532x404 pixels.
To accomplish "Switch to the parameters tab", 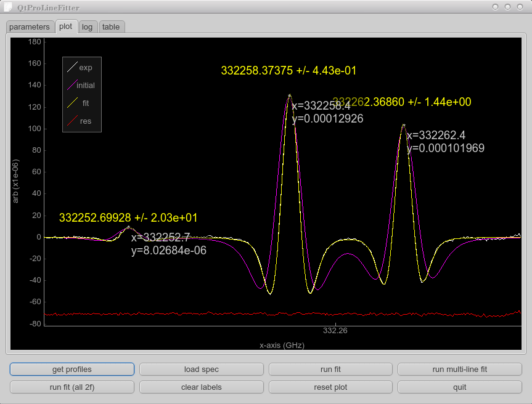I will pos(30,27).
